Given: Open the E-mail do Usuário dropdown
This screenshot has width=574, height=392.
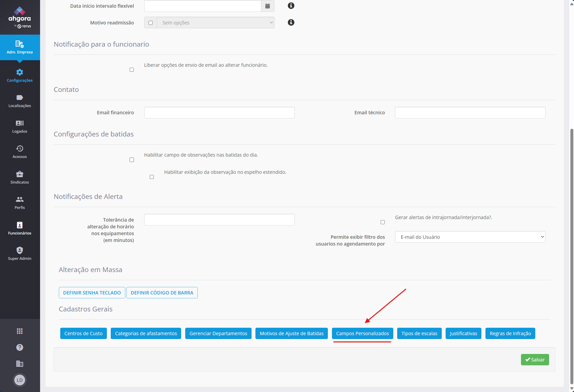Looking at the screenshot, I should click(x=470, y=237).
